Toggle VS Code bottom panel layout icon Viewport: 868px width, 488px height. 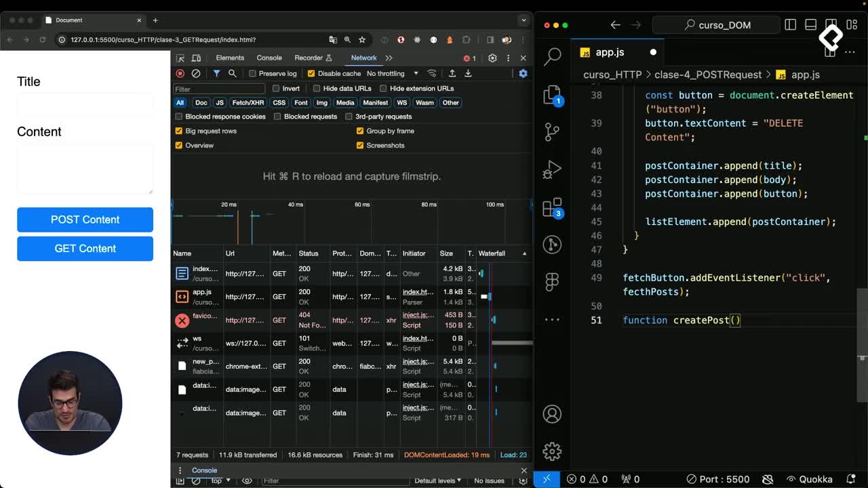pos(811,25)
